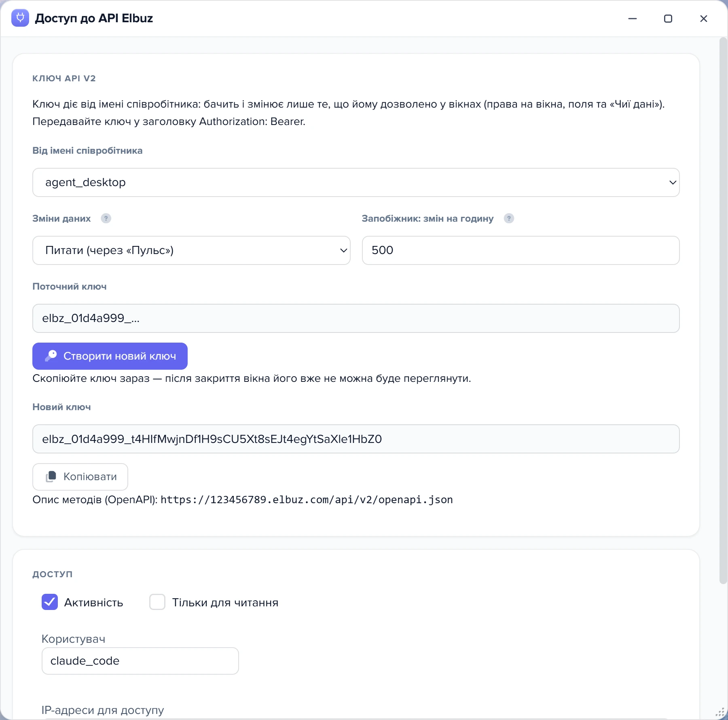Click the Новий ключ label
The width and height of the screenshot is (728, 720).
point(61,407)
